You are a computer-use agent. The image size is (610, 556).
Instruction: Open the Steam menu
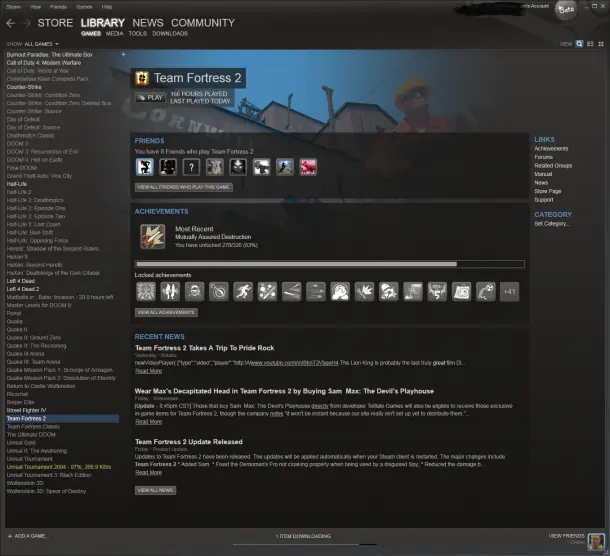click(14, 7)
